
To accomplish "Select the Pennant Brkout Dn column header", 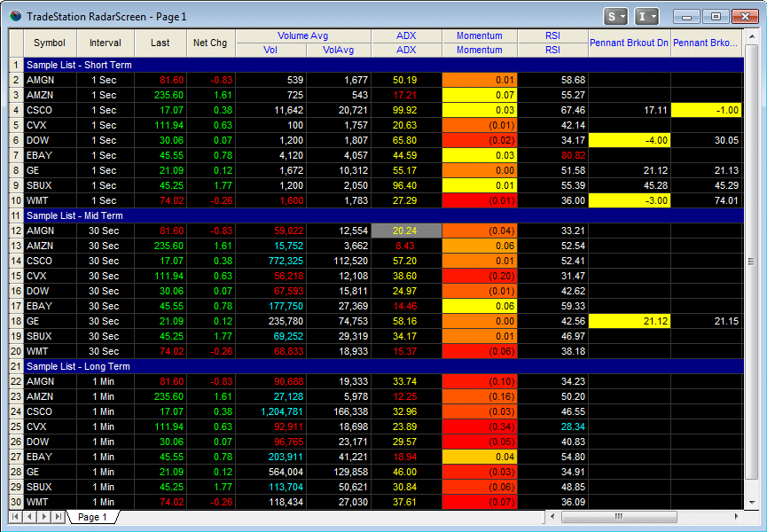I will click(629, 43).
